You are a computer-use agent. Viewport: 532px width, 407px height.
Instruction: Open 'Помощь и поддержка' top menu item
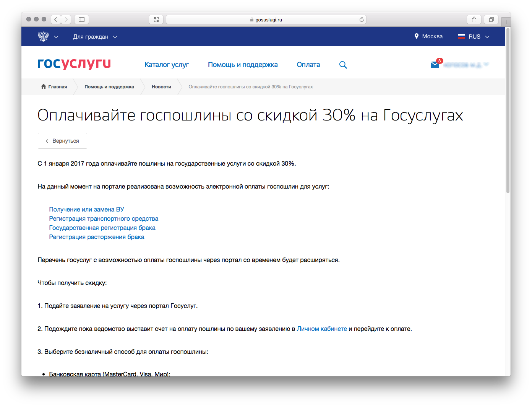click(x=243, y=65)
